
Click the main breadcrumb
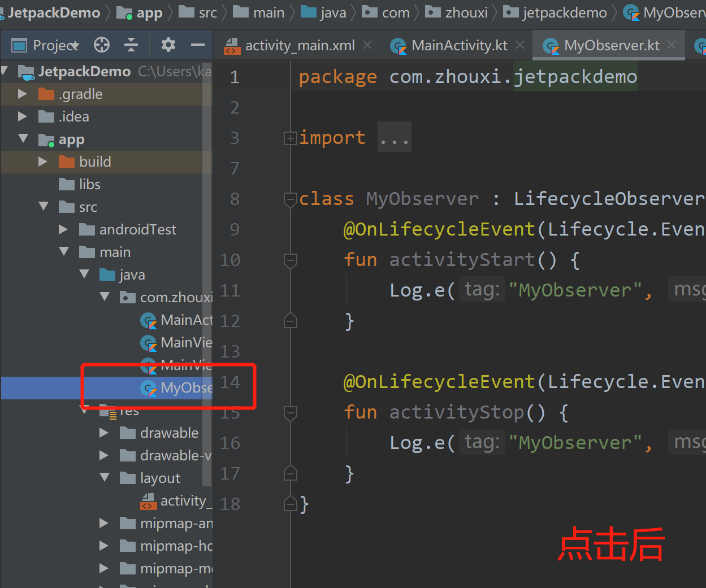click(x=259, y=12)
